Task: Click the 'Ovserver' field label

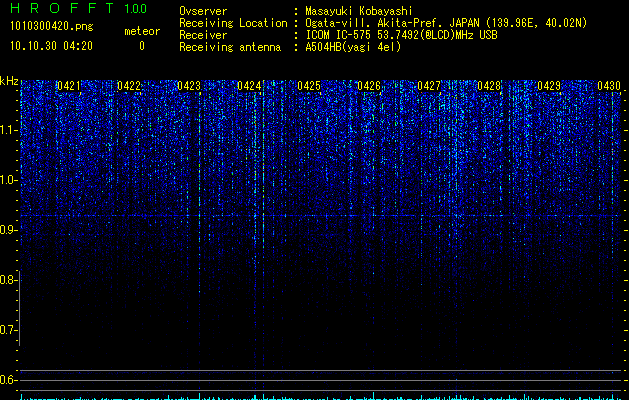Action: pos(203,11)
